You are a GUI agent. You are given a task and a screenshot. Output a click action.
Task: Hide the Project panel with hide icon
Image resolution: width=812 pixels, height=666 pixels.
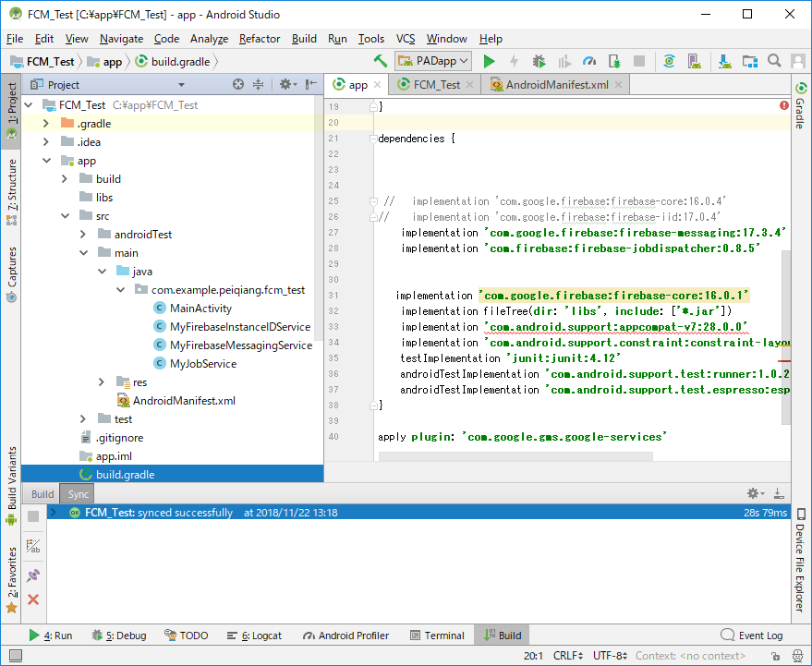click(x=310, y=84)
